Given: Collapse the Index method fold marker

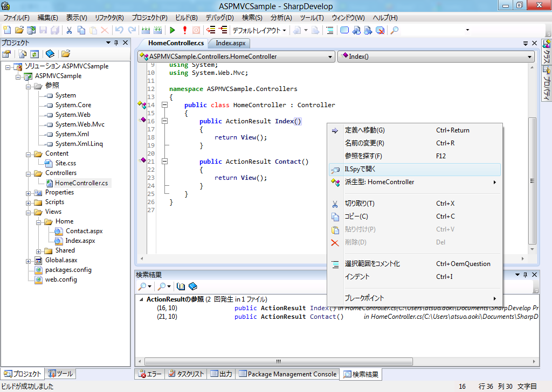Looking at the screenshot, I should pyautogui.click(x=164, y=121).
